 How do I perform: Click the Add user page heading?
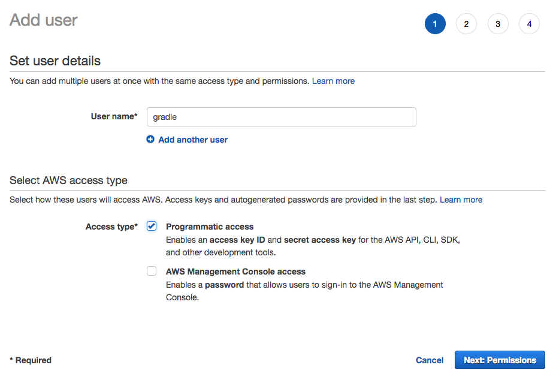click(x=44, y=20)
